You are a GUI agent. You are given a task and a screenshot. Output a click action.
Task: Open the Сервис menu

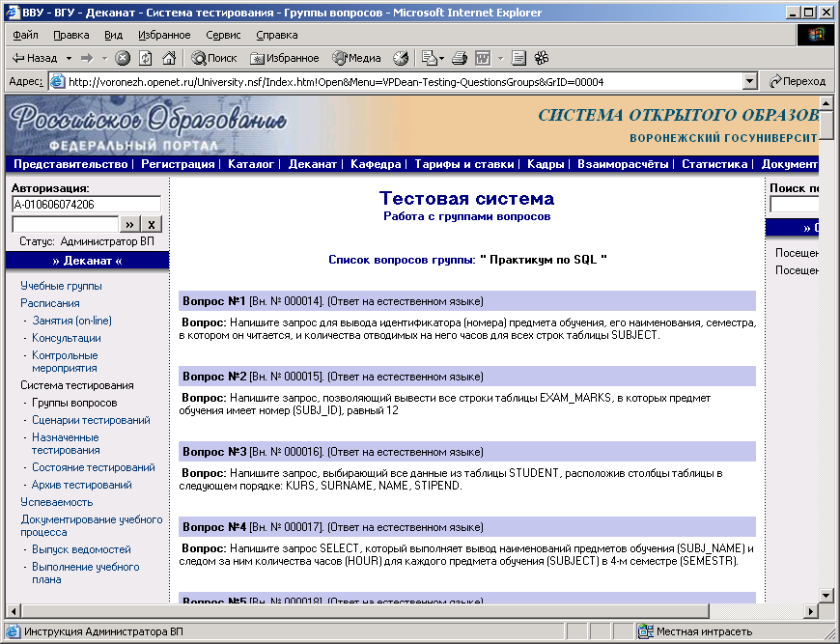tap(223, 35)
